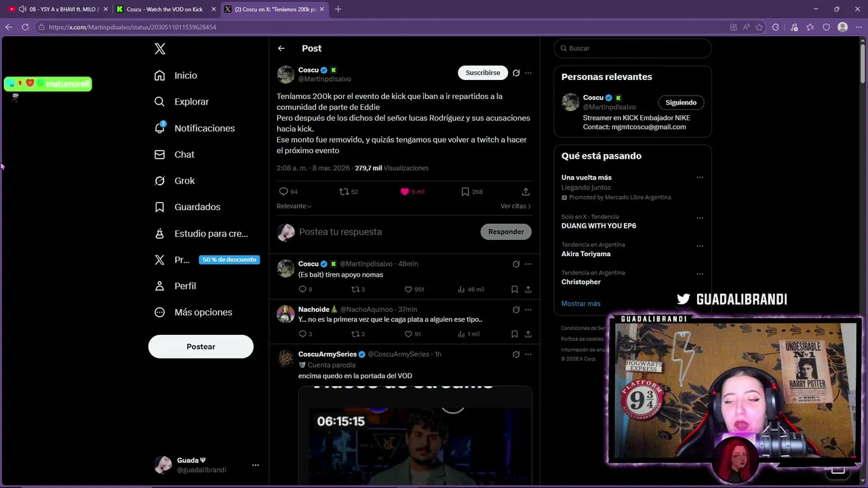This screenshot has height=488, width=868.
Task: Switch to Coscu Watch the VOD on Kick tab
Action: point(166,9)
